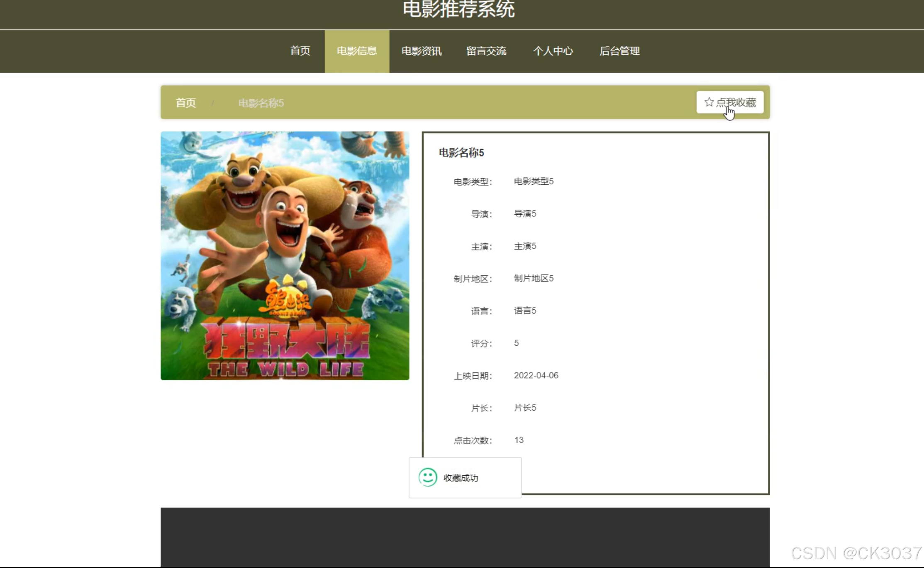Click the 片长5 value
Viewport: 924px width, 568px height.
(x=525, y=408)
